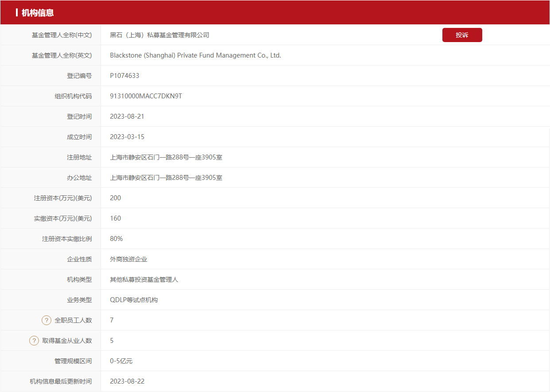
Task: Click the address value in the 办公地址 row
Action: click(166, 178)
